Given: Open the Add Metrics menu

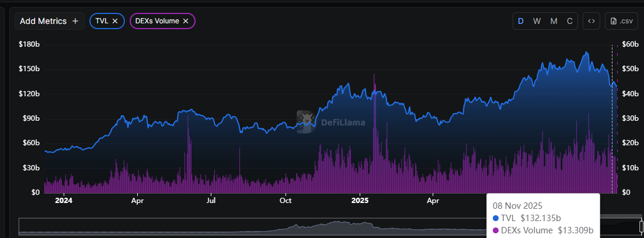Looking at the screenshot, I should [x=50, y=21].
